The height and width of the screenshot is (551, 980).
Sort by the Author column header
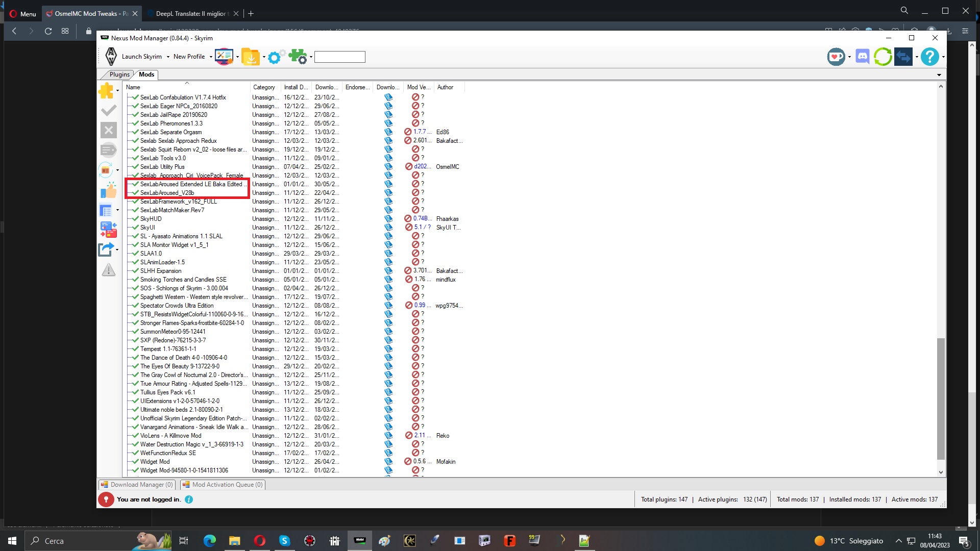click(x=449, y=87)
